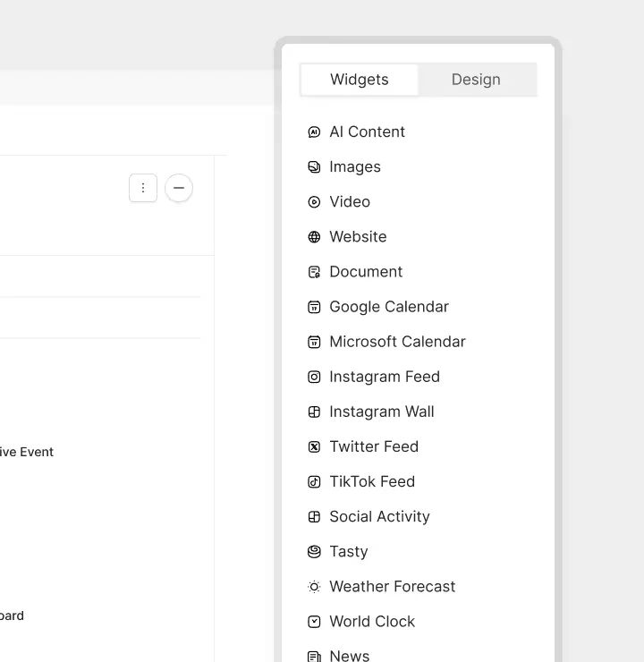Select the Instagram Wall label
This screenshot has height=662, width=644.
pyautogui.click(x=382, y=412)
